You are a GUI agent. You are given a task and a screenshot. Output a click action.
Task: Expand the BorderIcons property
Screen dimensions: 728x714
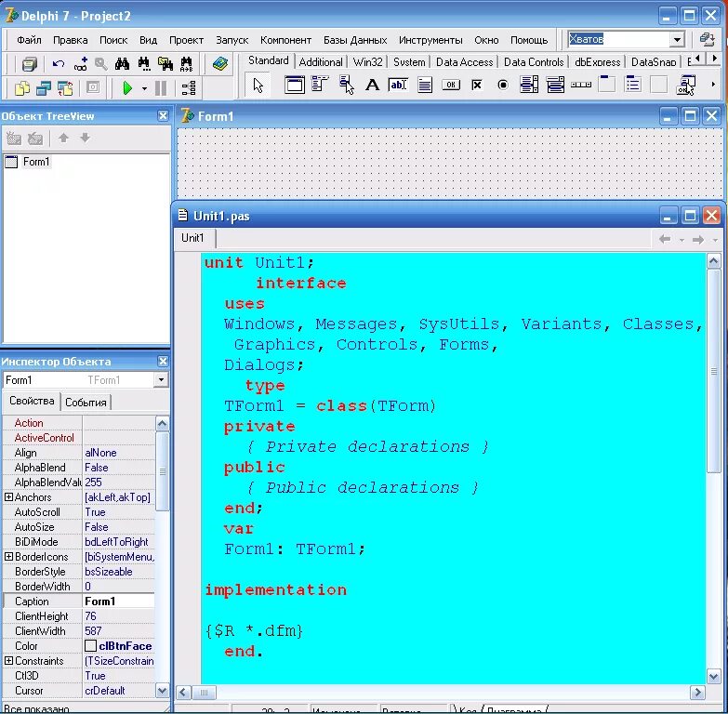[x=8, y=556]
